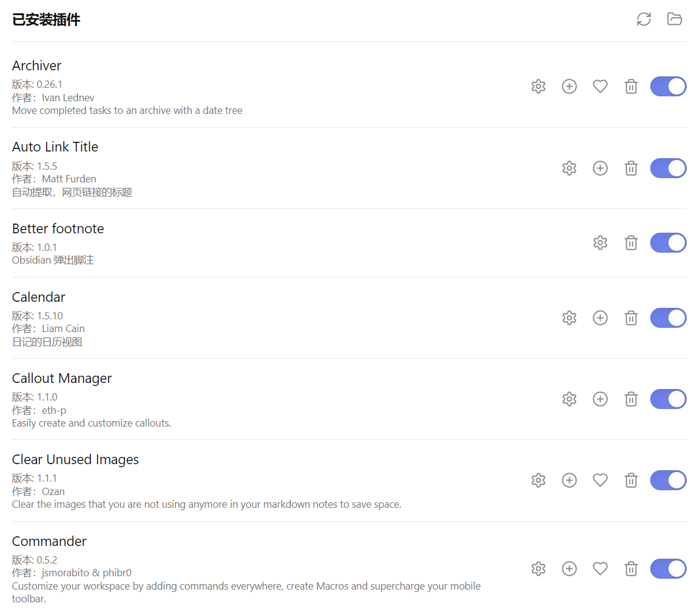Screen dimensions: 700x612
Task: Click the Clear Unused Images plus icon
Action: 569,481
